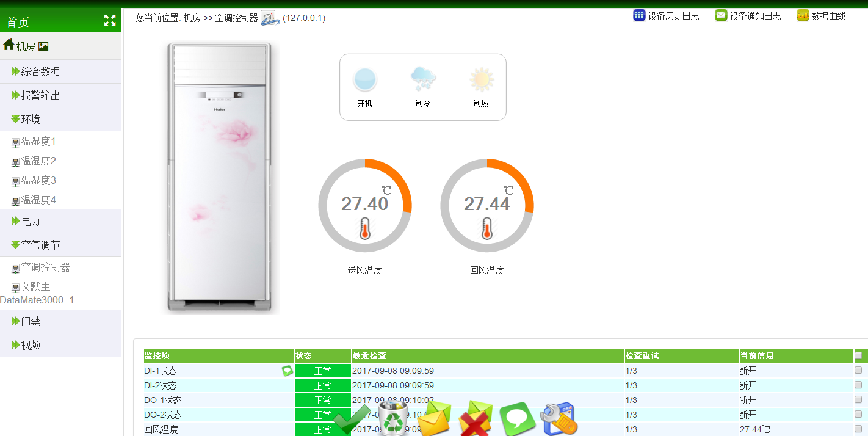Select the 制热 heating sun icon
This screenshot has height=436, width=868.
click(481, 79)
